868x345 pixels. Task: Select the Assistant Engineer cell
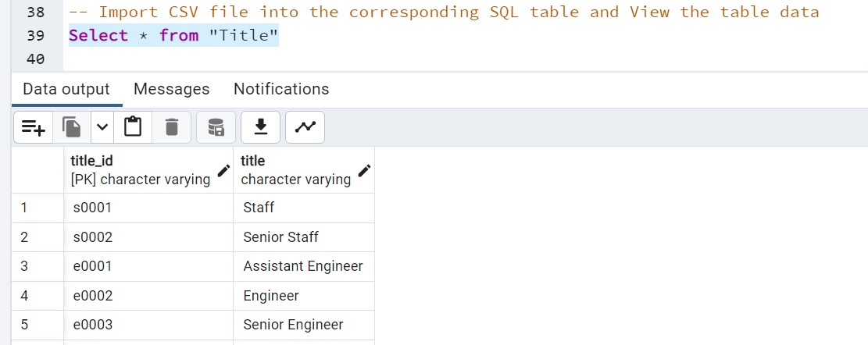pyautogui.click(x=304, y=266)
